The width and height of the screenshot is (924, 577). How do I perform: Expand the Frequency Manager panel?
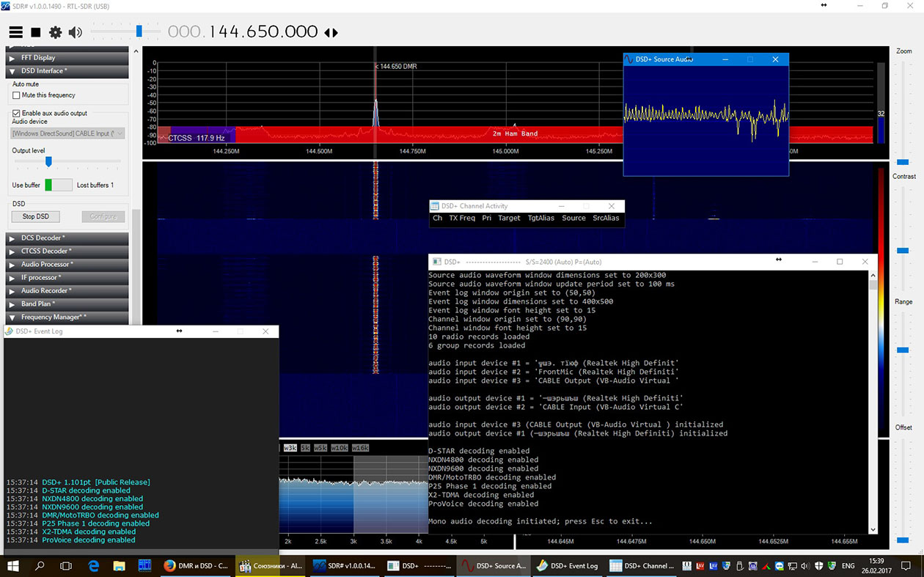[67, 317]
